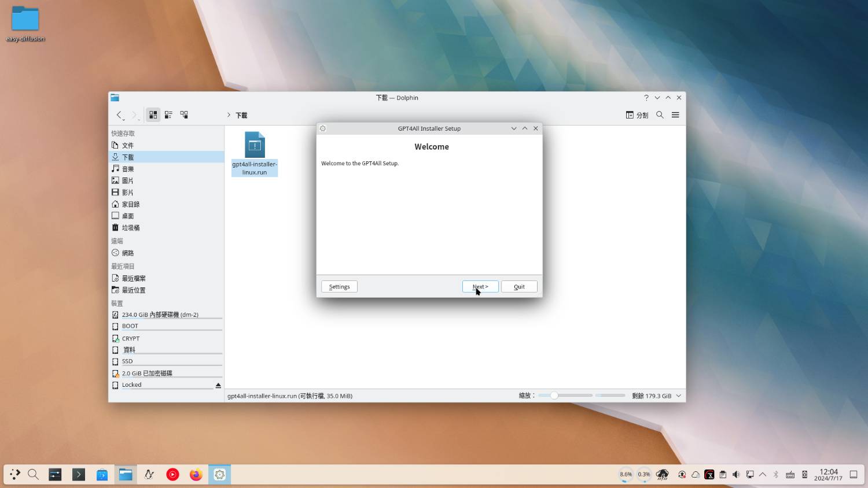The width and height of the screenshot is (868, 488).
Task: Open the clipboard tray icon
Action: [x=723, y=475]
